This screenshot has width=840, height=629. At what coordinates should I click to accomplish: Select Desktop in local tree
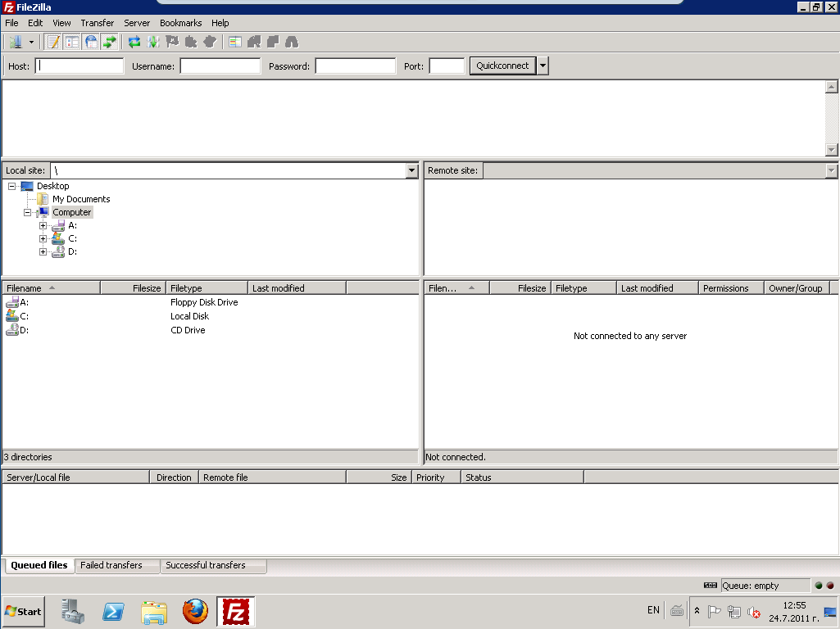tap(52, 186)
